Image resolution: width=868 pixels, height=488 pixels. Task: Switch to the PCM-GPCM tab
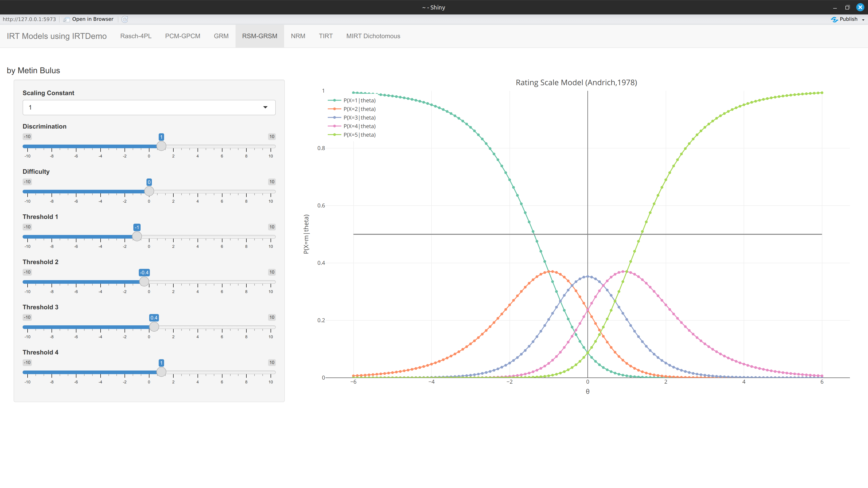click(183, 36)
